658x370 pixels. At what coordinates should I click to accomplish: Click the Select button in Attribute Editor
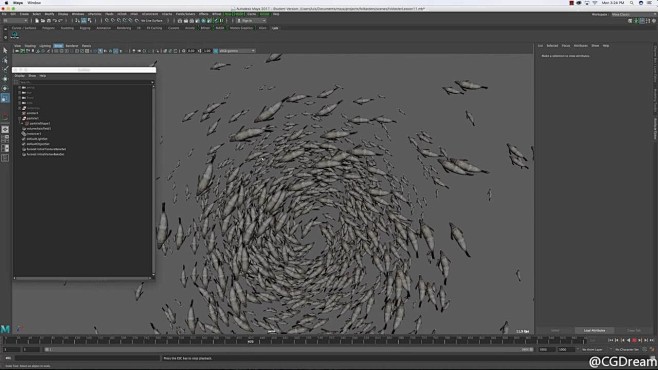click(555, 331)
